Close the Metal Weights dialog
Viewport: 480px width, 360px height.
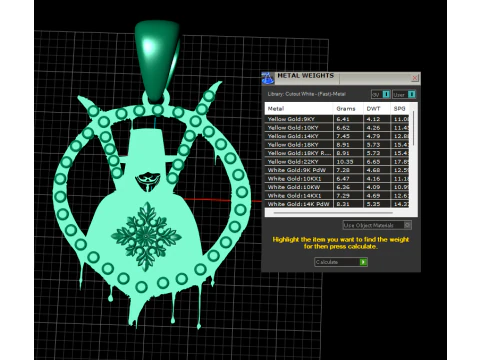[x=415, y=78]
